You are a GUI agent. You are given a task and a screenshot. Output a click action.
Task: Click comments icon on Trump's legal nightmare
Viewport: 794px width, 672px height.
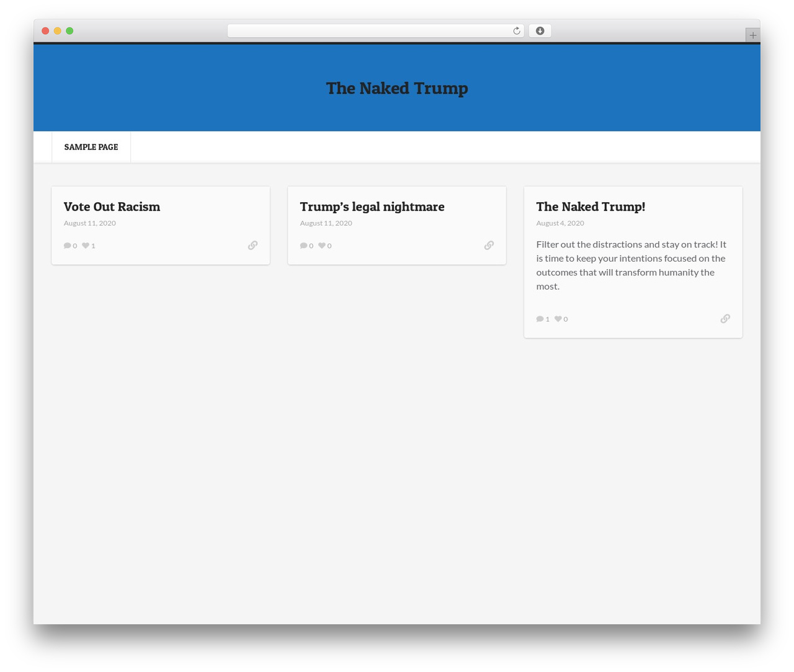[303, 245]
